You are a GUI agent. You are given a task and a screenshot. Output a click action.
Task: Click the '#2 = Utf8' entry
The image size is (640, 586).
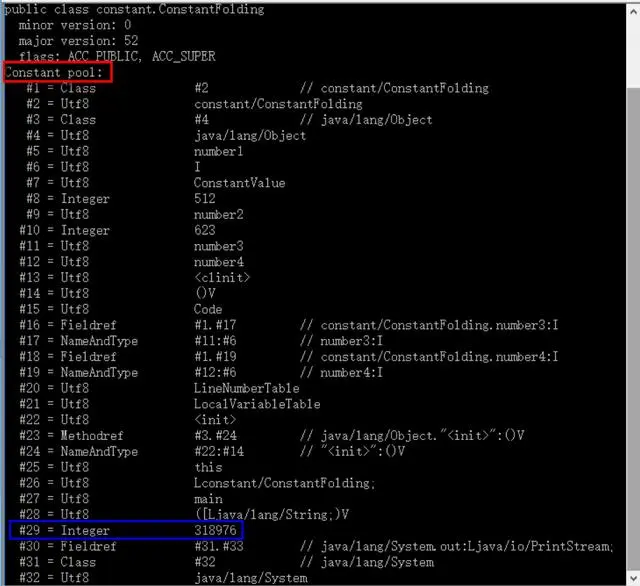pyautogui.click(x=58, y=104)
